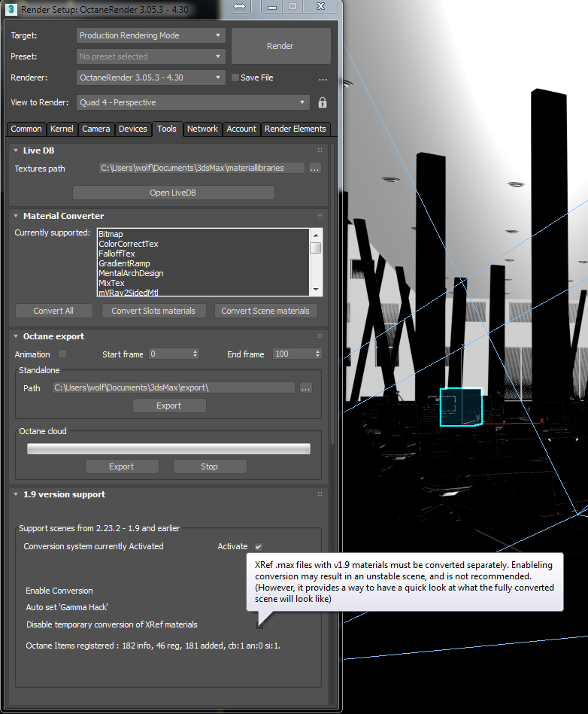This screenshot has height=714, width=588.
Task: Select FalloffTex in the supported list
Action: 117,254
